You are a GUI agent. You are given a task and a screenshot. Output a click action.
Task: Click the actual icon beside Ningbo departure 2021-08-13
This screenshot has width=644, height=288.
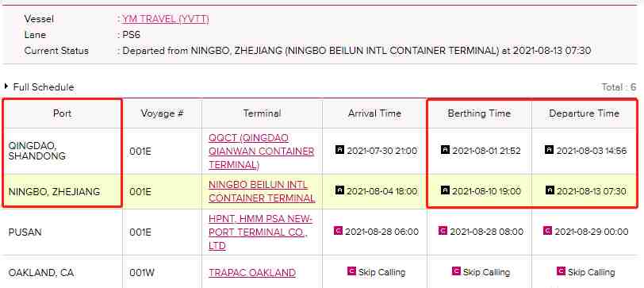tap(550, 190)
